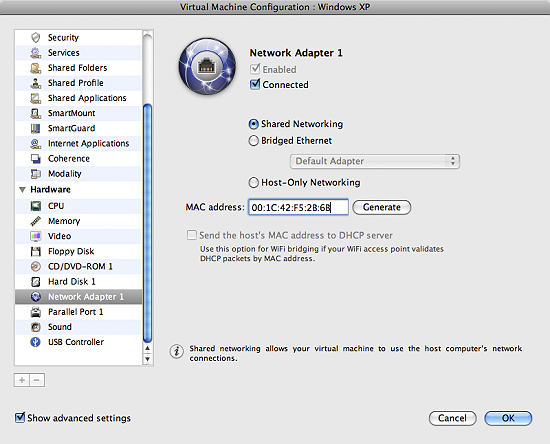Open the Services settings entry
Screen dimensions: 550x444
[79, 53]
